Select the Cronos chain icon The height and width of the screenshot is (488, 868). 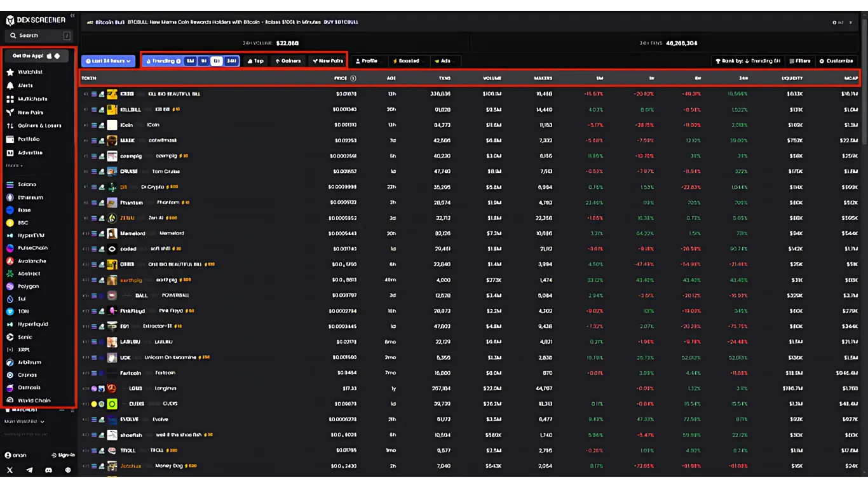[x=10, y=376]
